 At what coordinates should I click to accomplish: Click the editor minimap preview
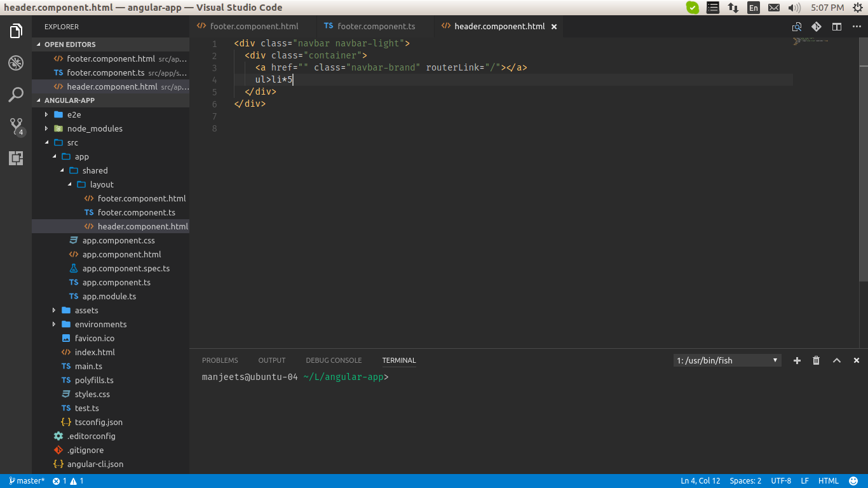coord(810,41)
